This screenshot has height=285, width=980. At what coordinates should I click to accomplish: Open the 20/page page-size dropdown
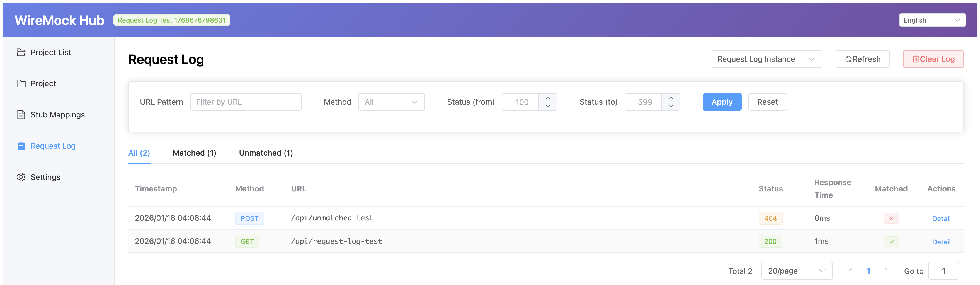tap(797, 271)
